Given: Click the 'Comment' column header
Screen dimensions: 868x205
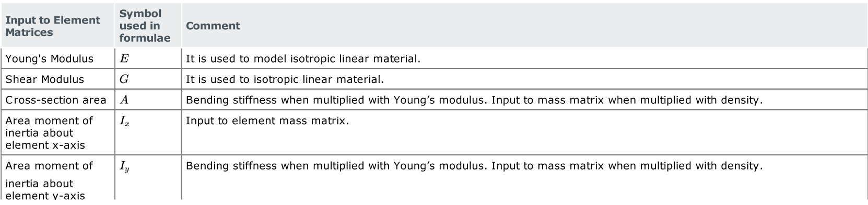Looking at the screenshot, I should (213, 26).
